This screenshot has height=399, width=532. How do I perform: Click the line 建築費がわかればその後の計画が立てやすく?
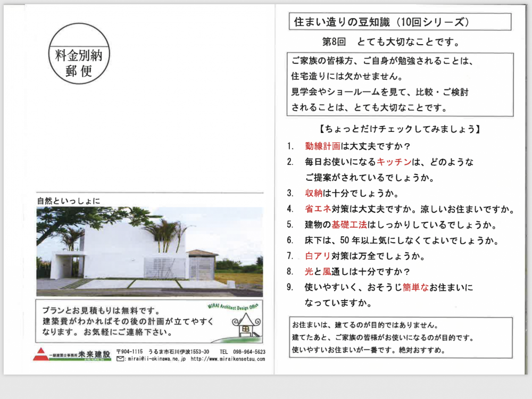pos(128,321)
